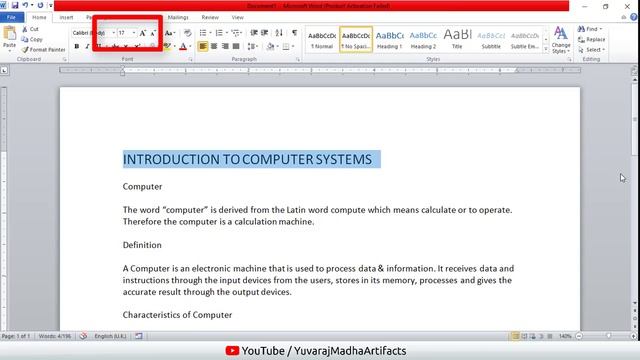Open the font name dropdown
The image size is (640, 360).
click(113, 33)
